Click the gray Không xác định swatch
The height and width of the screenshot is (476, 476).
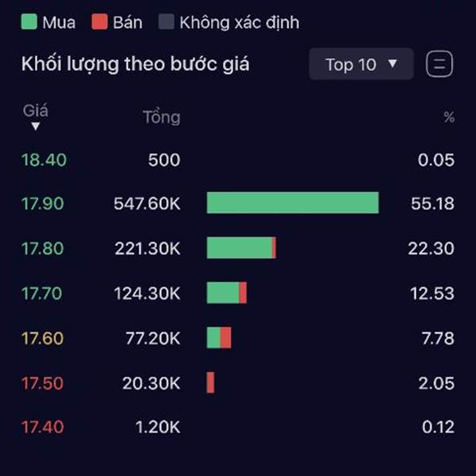(x=166, y=22)
